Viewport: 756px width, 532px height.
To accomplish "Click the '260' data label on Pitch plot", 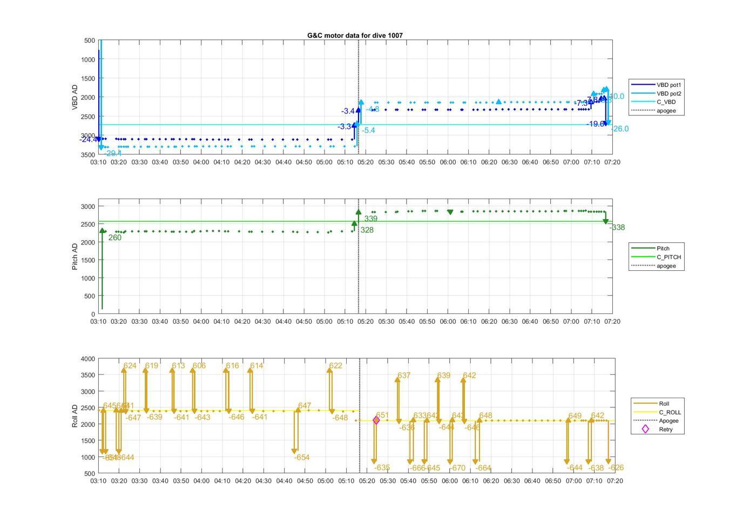I will [115, 238].
